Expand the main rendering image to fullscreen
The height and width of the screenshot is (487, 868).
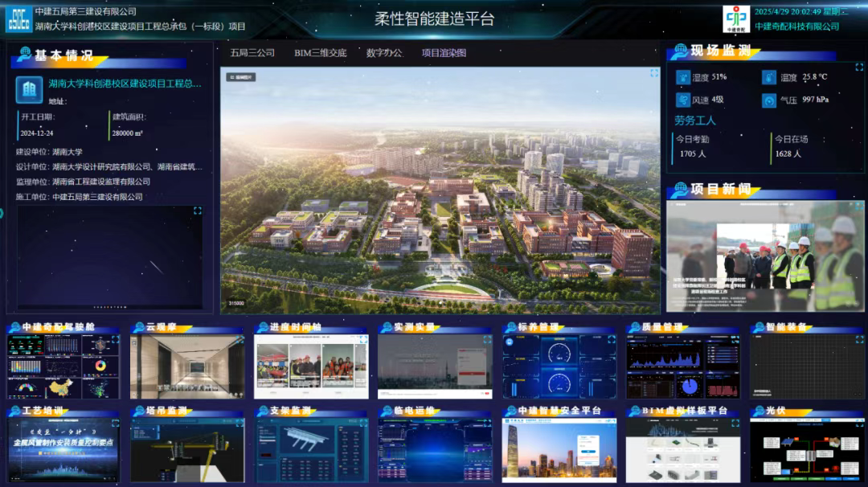click(654, 73)
